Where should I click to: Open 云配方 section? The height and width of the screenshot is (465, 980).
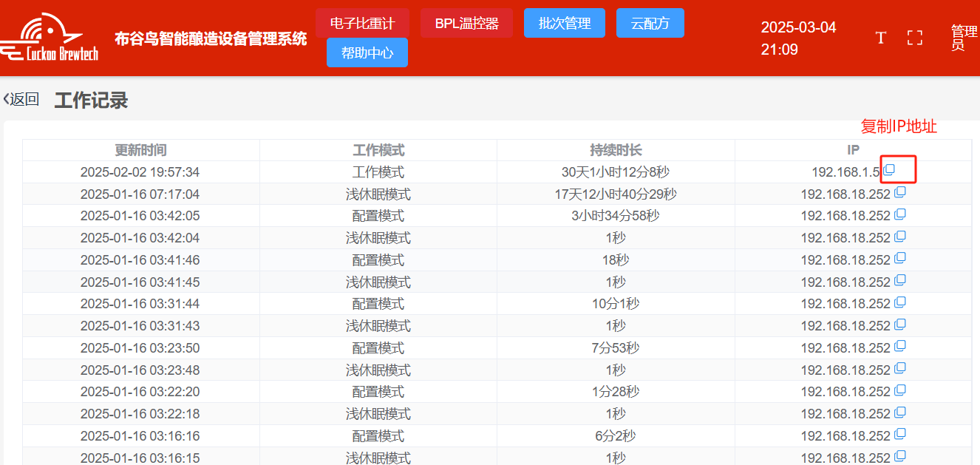click(x=650, y=23)
